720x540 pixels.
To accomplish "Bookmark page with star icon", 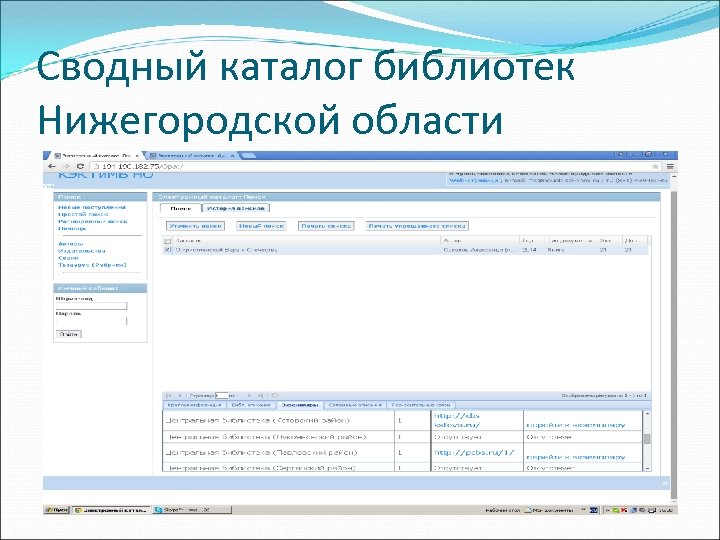I will 655,166.
